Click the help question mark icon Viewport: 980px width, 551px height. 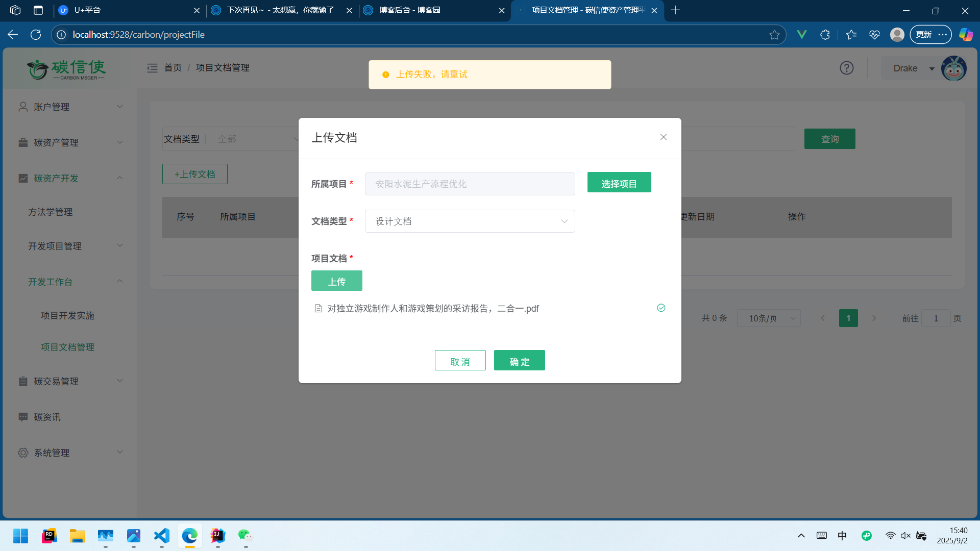point(846,68)
